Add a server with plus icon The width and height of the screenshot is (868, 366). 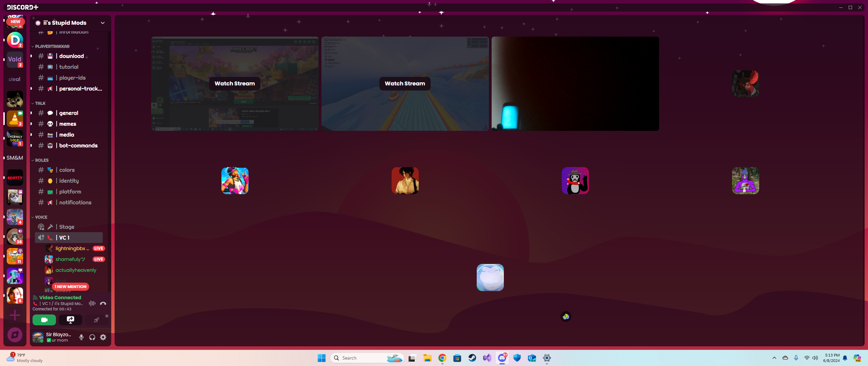pyautogui.click(x=15, y=315)
